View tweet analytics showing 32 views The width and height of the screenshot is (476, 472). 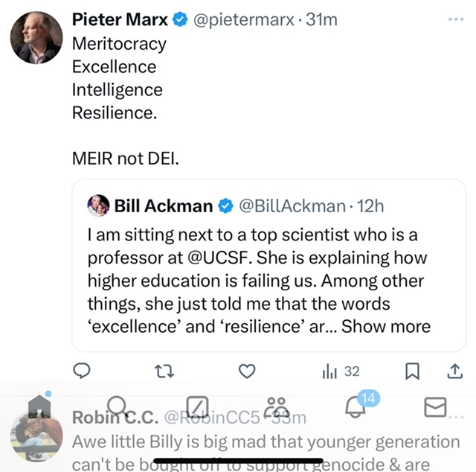[x=341, y=371]
